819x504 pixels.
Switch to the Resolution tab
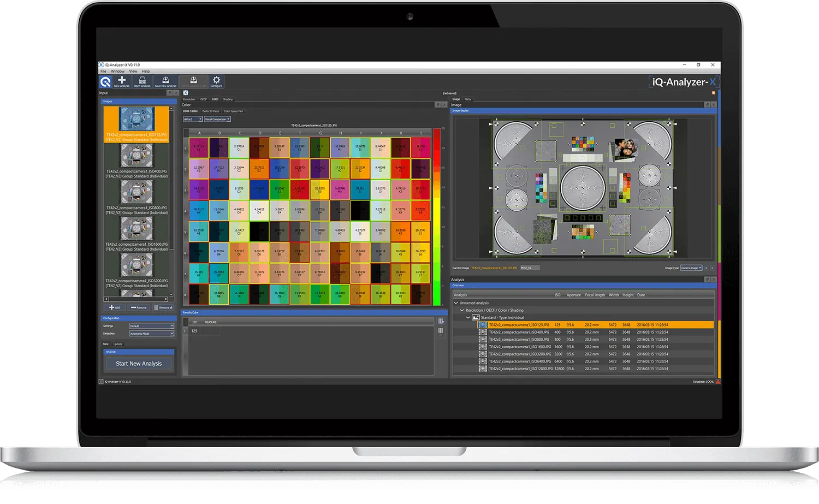click(x=189, y=99)
